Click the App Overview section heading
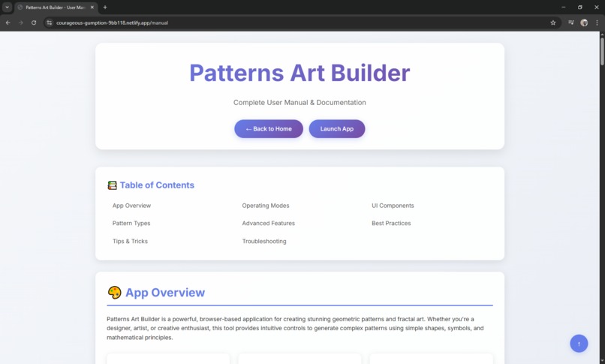605x364 pixels. (x=165, y=293)
